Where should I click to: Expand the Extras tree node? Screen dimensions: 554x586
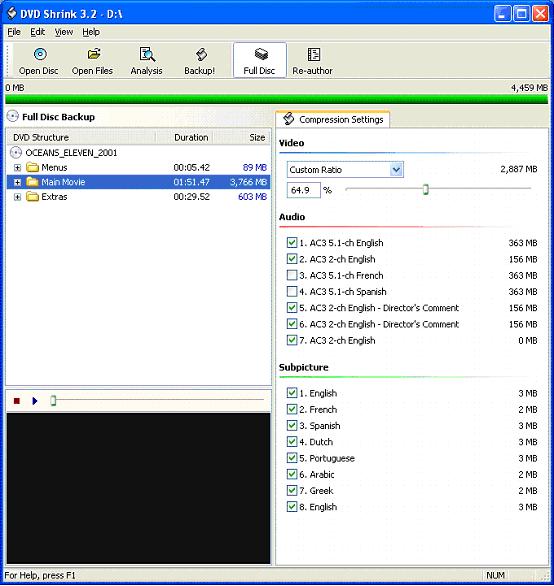[17, 197]
